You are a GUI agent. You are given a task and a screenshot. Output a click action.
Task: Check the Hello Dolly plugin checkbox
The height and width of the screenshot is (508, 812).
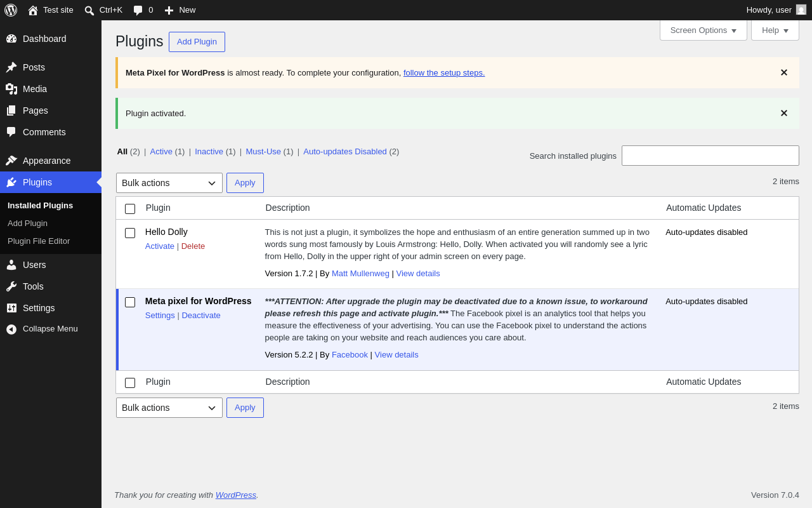[130, 233]
